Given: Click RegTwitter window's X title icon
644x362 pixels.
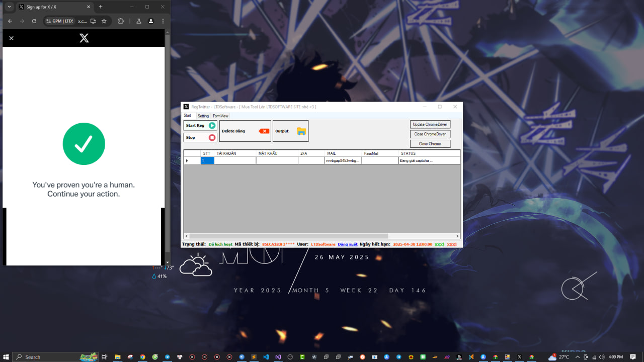Looking at the screenshot, I should (186, 107).
